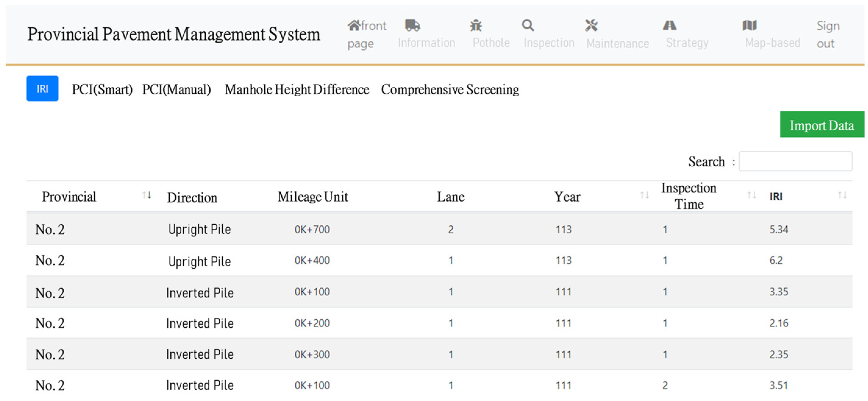The width and height of the screenshot is (868, 401).
Task: Click the Sign out link
Action: click(827, 34)
